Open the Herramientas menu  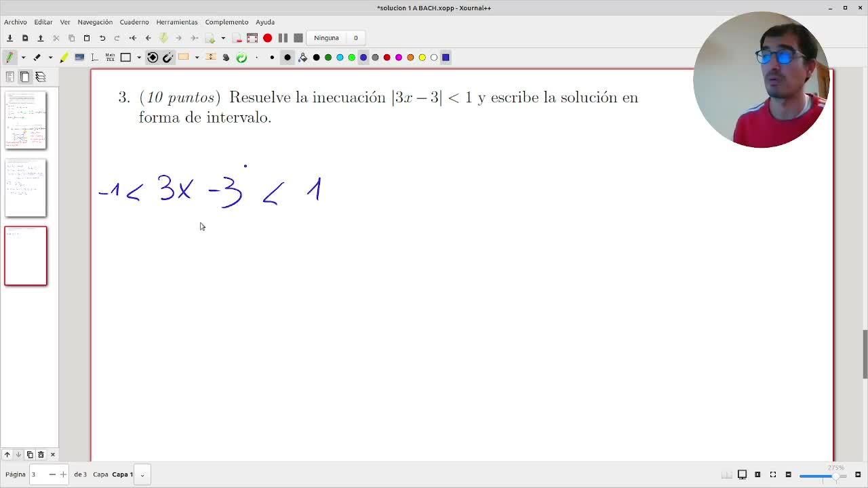pos(177,22)
